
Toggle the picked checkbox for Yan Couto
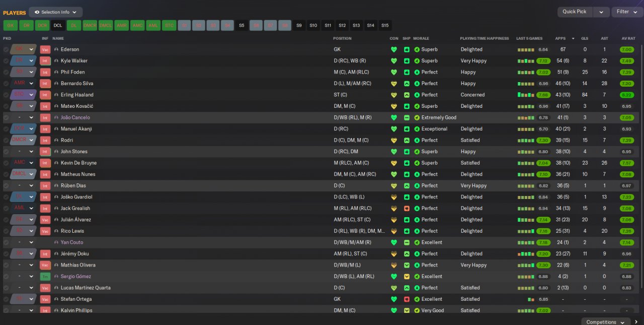[x=6, y=242]
